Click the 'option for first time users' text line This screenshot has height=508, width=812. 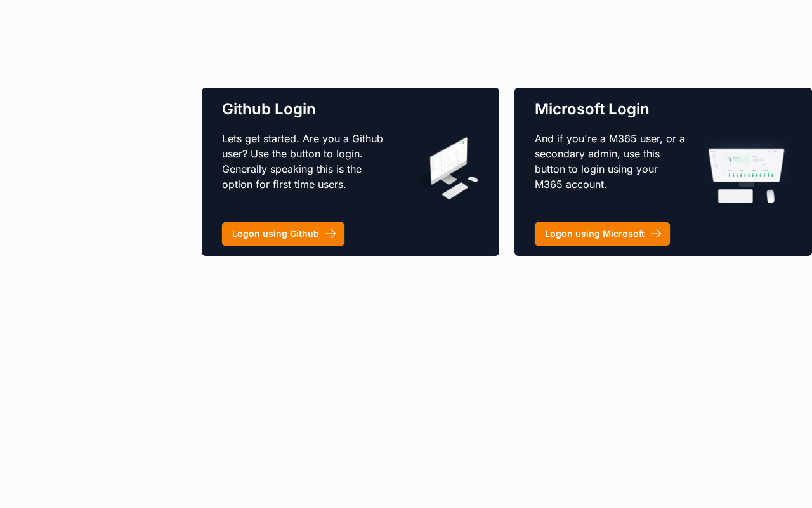(284, 184)
